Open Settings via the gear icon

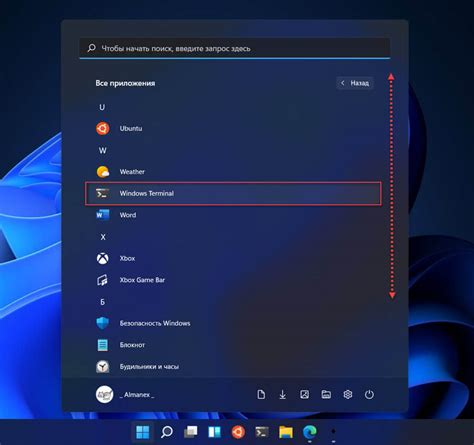(x=348, y=395)
